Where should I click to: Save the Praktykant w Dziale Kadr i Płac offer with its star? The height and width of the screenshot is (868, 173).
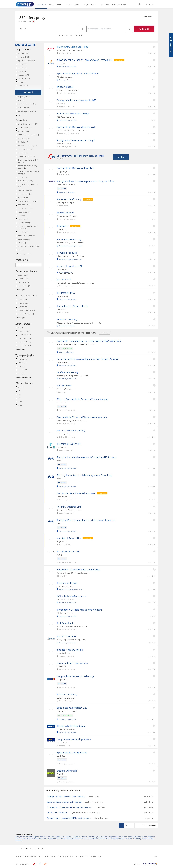pos(154,47)
